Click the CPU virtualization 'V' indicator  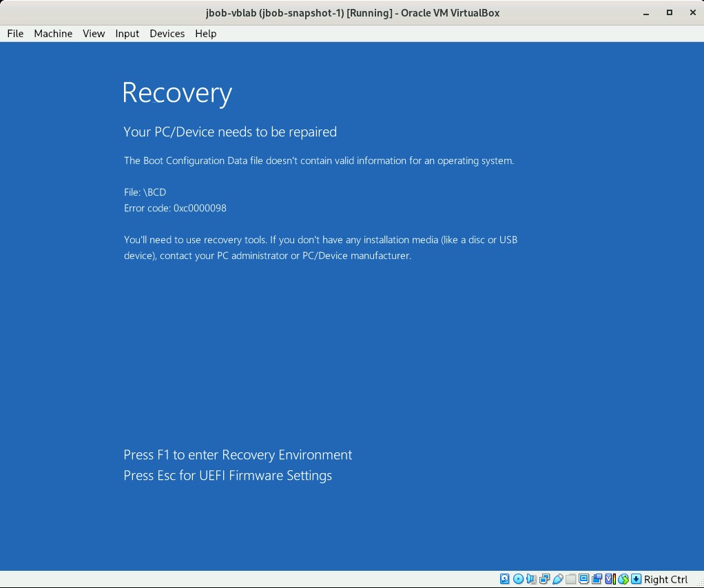(610, 579)
